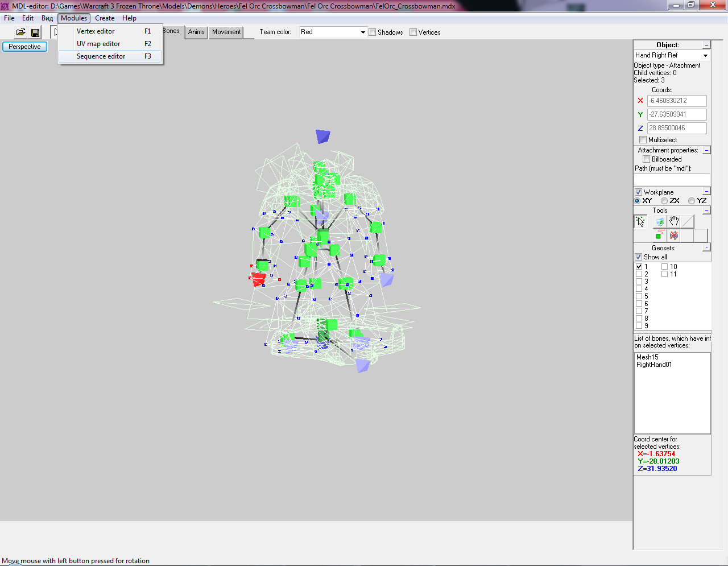Select the hand move tool
The width and height of the screenshot is (728, 566).
[x=674, y=221]
